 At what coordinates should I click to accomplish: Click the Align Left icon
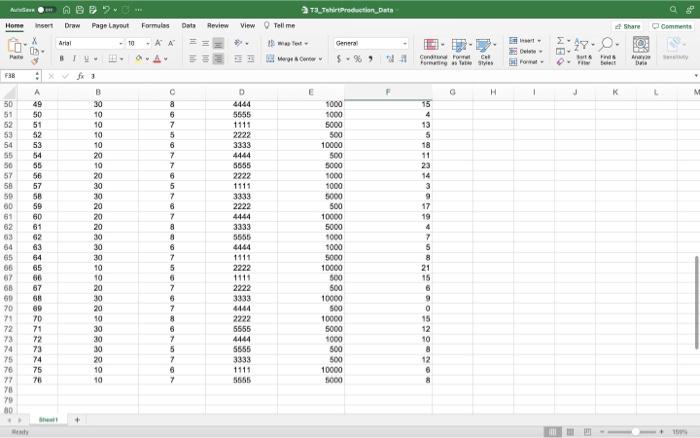point(192,58)
